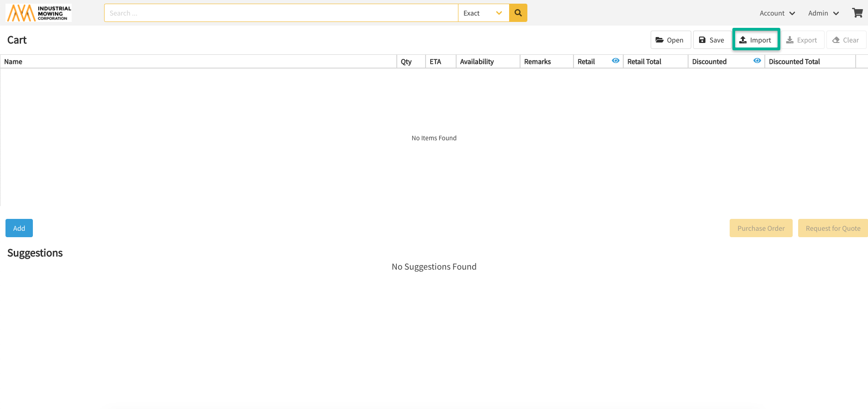Click the Purchase Order button
Viewport: 868px width, 409px height.
pyautogui.click(x=761, y=228)
